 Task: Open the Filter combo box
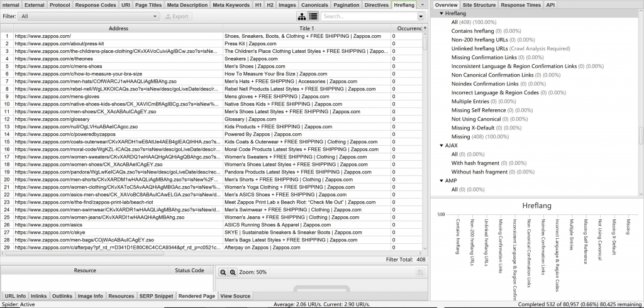(89, 16)
